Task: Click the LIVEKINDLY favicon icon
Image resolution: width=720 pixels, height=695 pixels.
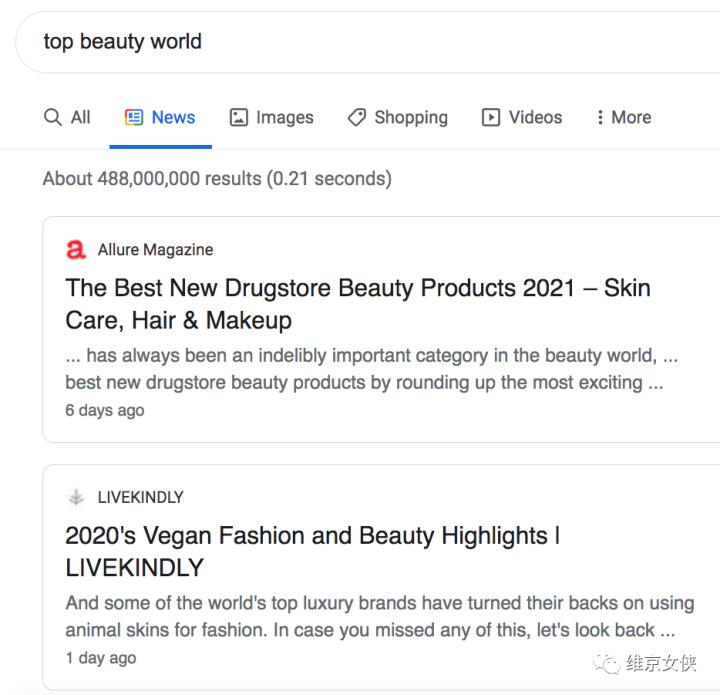Action: (x=76, y=497)
